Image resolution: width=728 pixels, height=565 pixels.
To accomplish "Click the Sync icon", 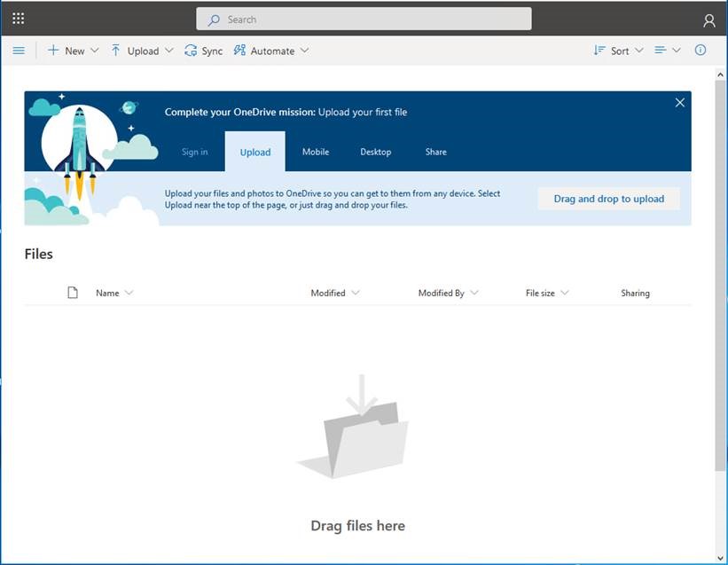I will [x=191, y=51].
